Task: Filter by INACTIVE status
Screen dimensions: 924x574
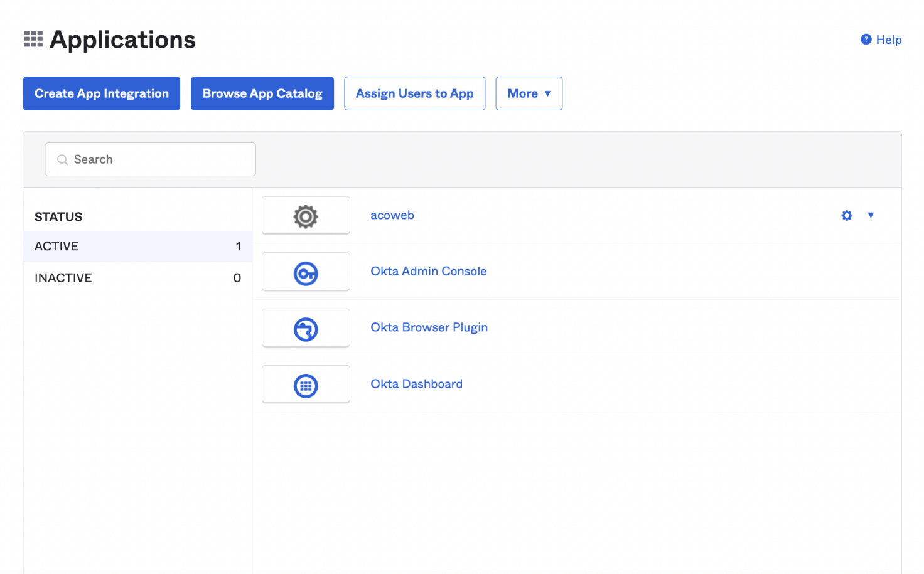Action: click(x=137, y=278)
